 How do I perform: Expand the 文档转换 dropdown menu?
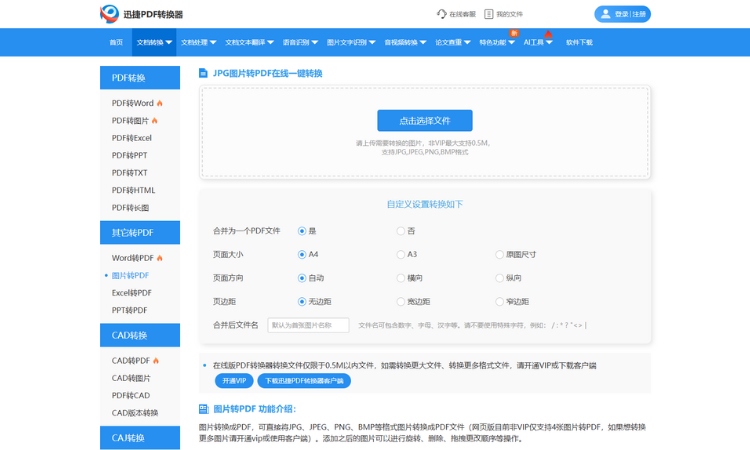[x=155, y=43]
